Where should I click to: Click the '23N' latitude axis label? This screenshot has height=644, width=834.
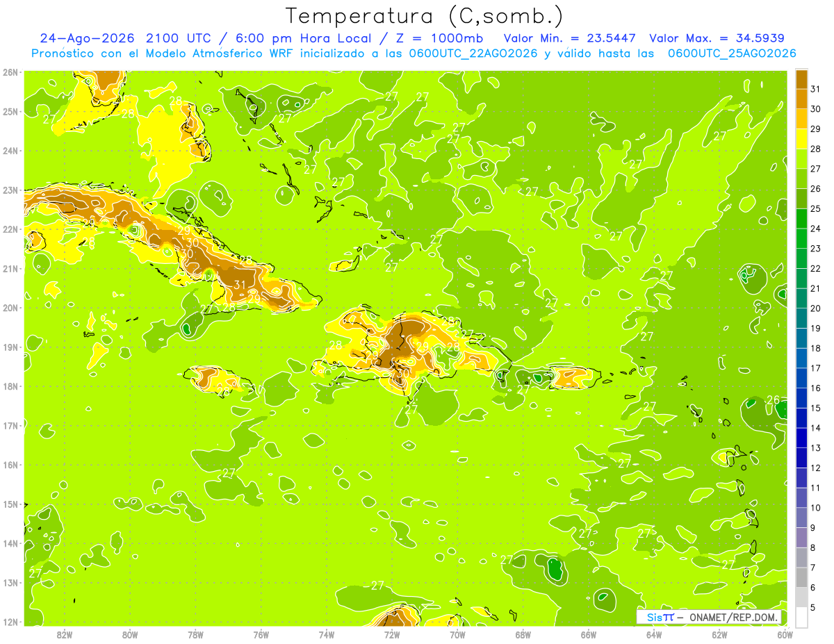pyautogui.click(x=10, y=190)
